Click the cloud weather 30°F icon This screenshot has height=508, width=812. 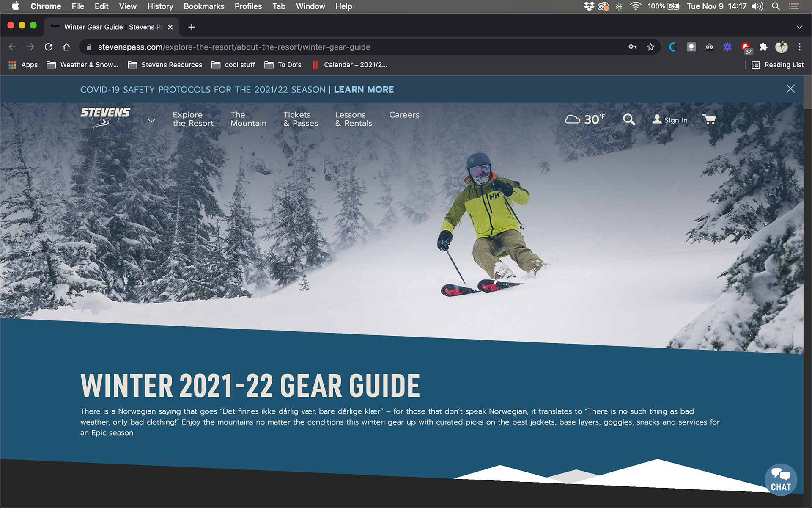(x=585, y=119)
